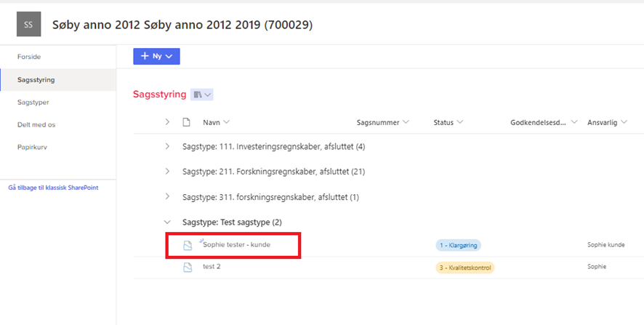Expand Sagstype 111 Investeringsregnskaber group

pos(167,147)
